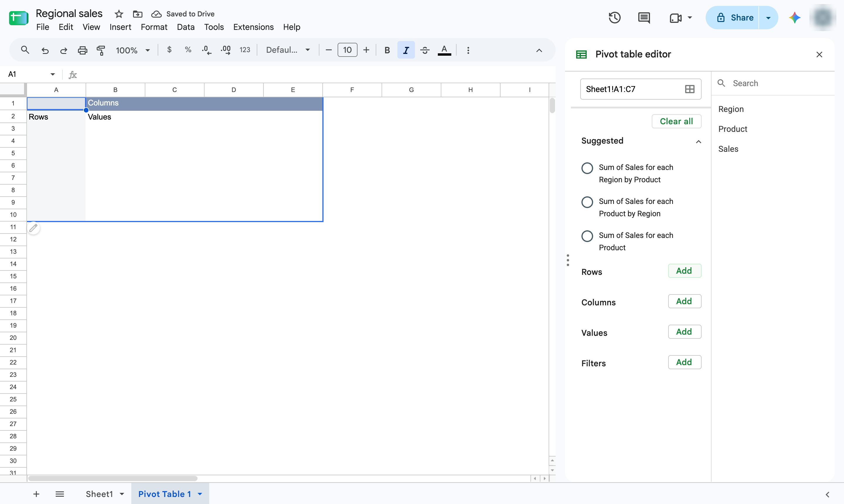The image size is (844, 504).
Task: Star the Regional sales document
Action: tap(119, 14)
